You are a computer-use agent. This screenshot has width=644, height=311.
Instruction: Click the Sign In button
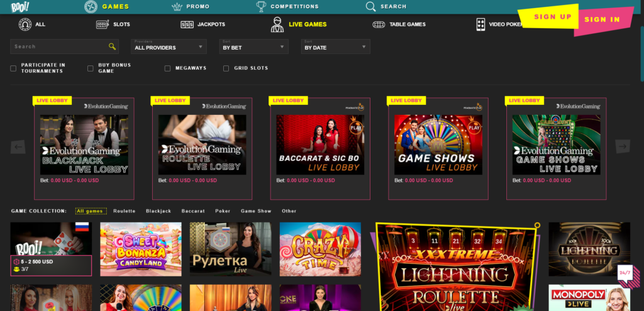point(602,19)
